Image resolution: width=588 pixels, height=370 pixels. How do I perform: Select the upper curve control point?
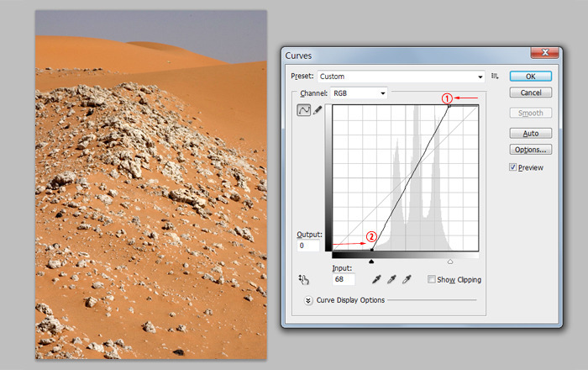(449, 106)
